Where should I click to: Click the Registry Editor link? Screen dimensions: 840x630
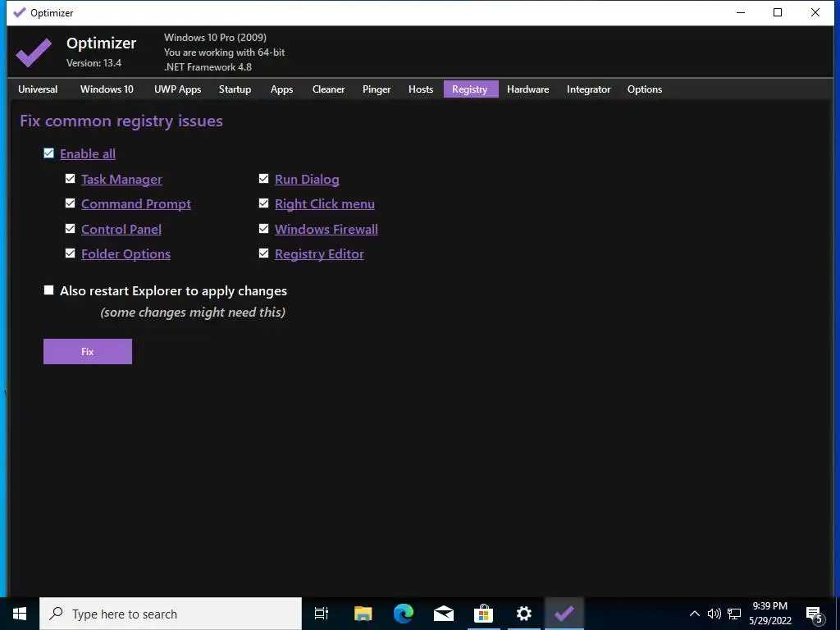[x=319, y=254]
